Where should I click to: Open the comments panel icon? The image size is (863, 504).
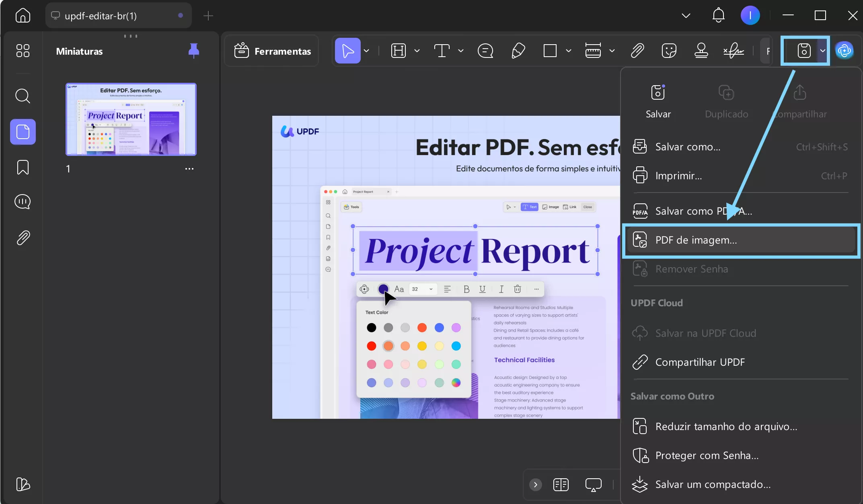23,202
